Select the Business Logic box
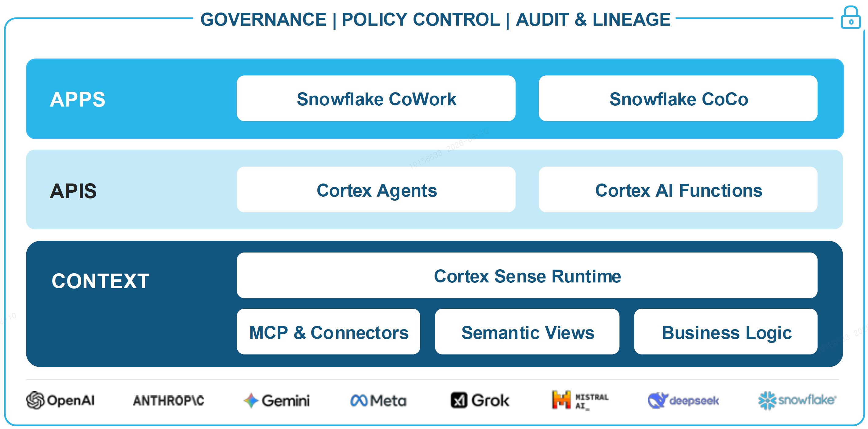868x429 pixels. 726,332
